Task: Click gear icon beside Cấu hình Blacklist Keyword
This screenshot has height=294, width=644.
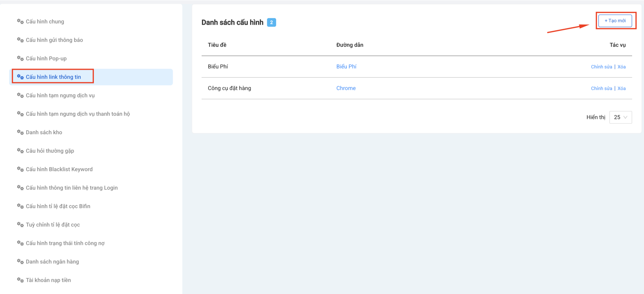Action: [x=20, y=169]
